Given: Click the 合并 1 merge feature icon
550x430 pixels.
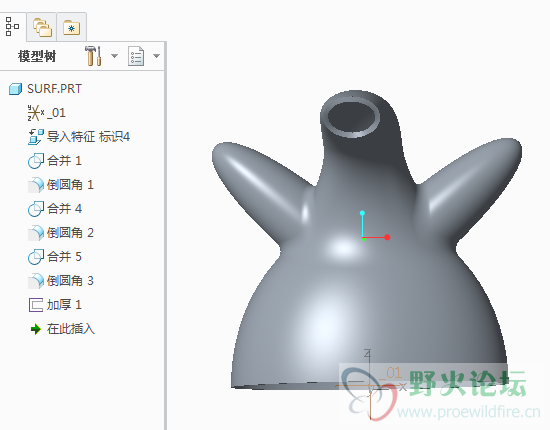Looking at the screenshot, I should pyautogui.click(x=36, y=161).
